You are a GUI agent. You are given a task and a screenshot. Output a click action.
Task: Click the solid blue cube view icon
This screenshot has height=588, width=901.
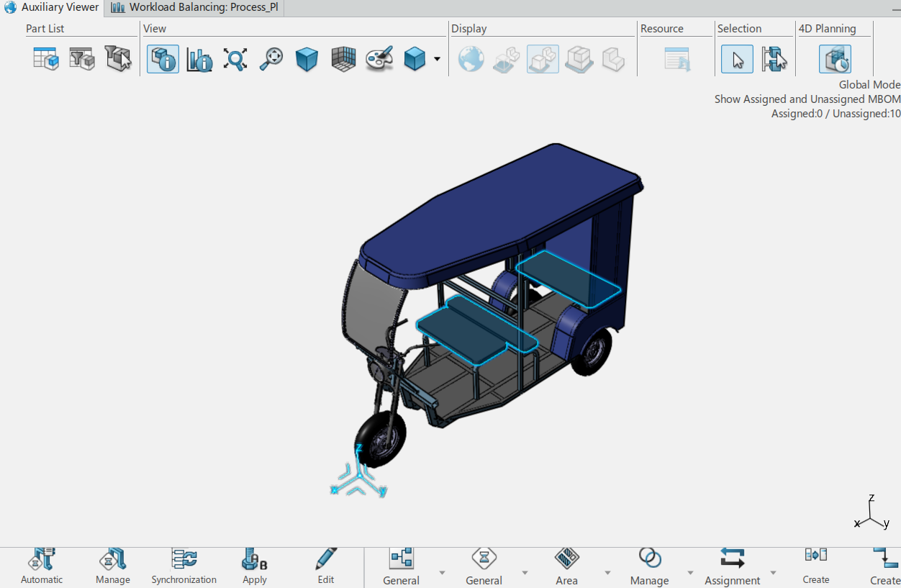pos(307,59)
